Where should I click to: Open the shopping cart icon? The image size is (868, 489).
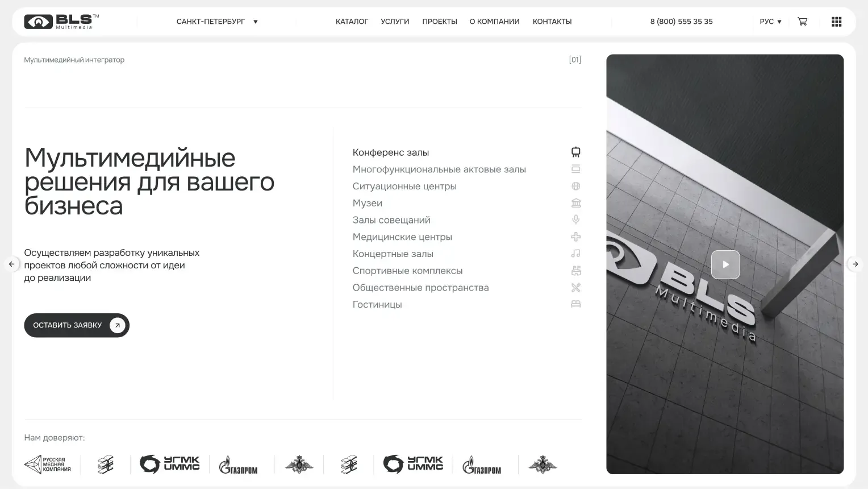tap(802, 22)
